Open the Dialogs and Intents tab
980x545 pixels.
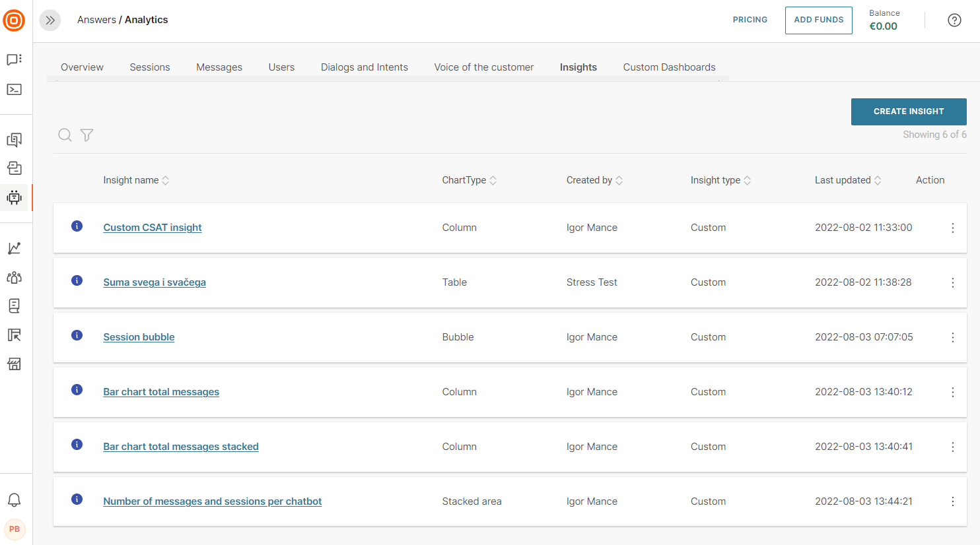click(x=364, y=67)
